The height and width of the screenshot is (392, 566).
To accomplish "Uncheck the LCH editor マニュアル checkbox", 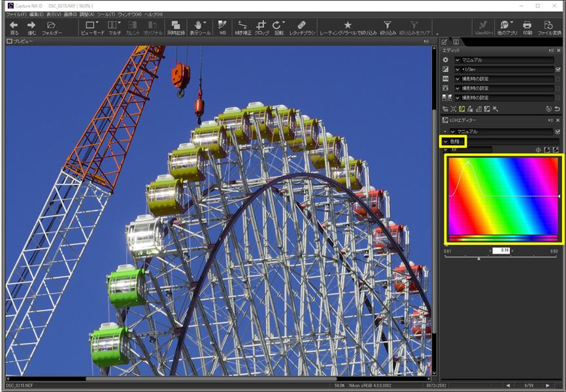I will tap(558, 132).
